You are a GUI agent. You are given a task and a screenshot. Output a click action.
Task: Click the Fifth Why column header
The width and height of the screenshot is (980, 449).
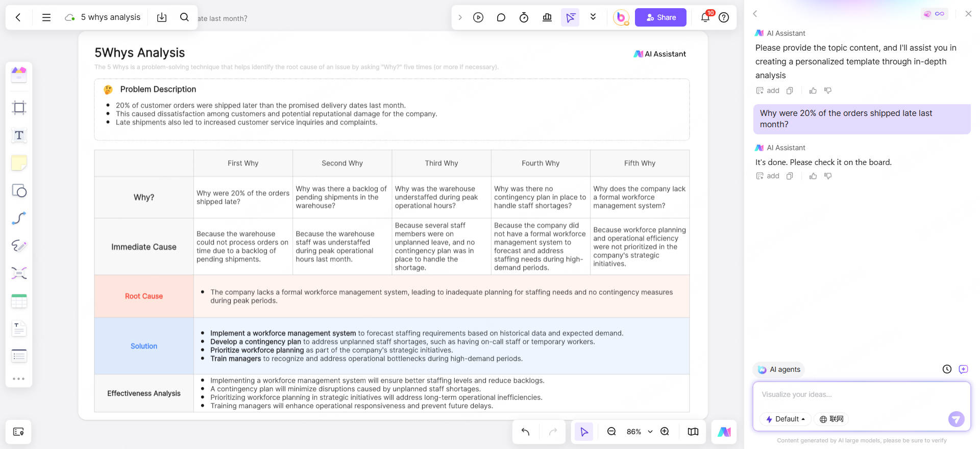[x=640, y=163]
